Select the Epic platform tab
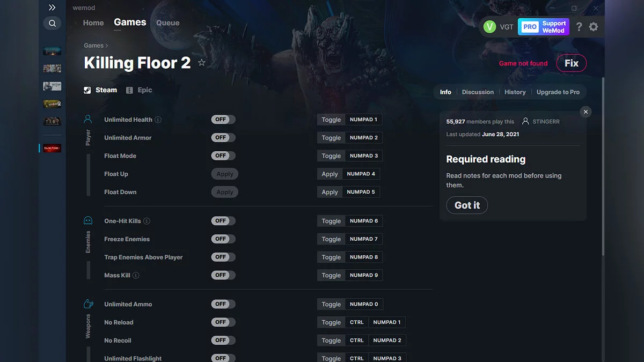 pyautogui.click(x=139, y=90)
